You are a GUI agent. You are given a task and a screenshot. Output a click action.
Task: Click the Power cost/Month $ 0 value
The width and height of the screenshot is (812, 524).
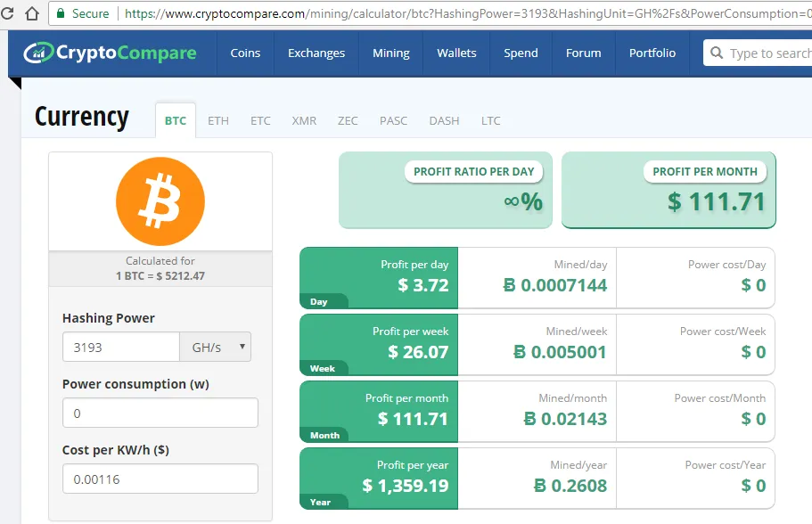(x=753, y=419)
